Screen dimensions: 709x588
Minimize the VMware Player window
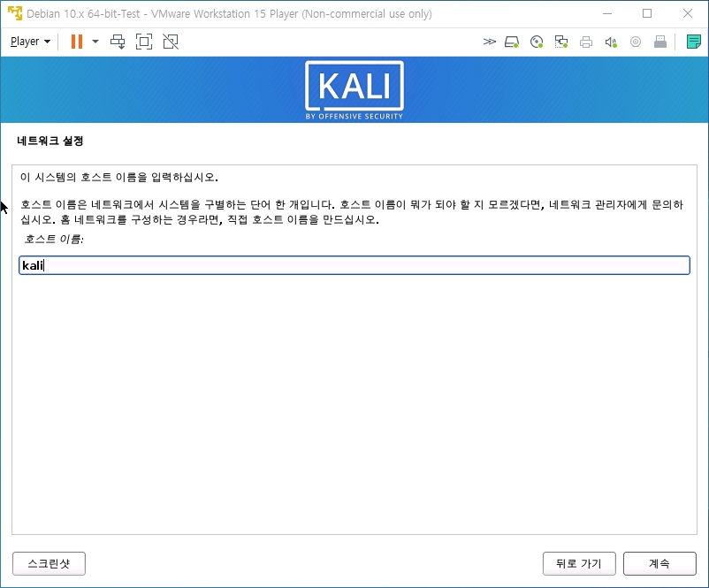coord(607,13)
